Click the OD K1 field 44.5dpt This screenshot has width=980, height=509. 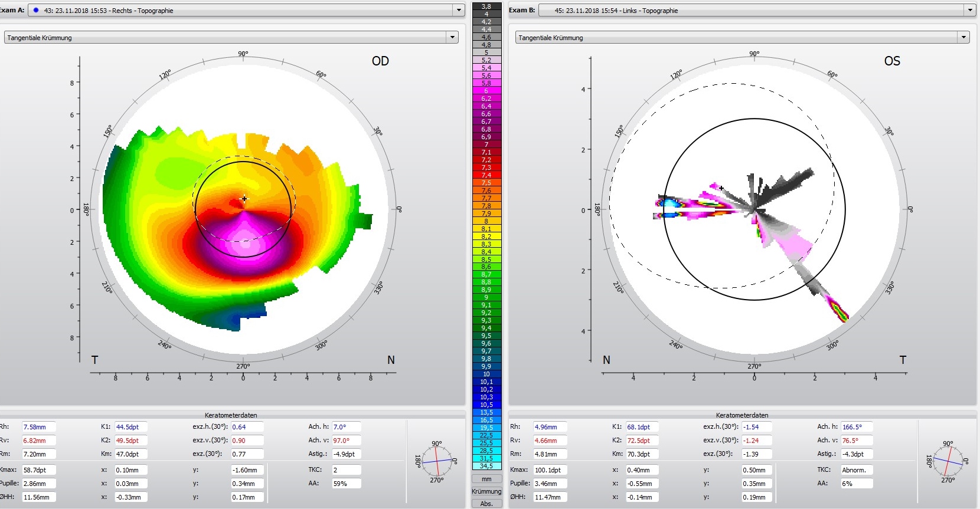131,427
